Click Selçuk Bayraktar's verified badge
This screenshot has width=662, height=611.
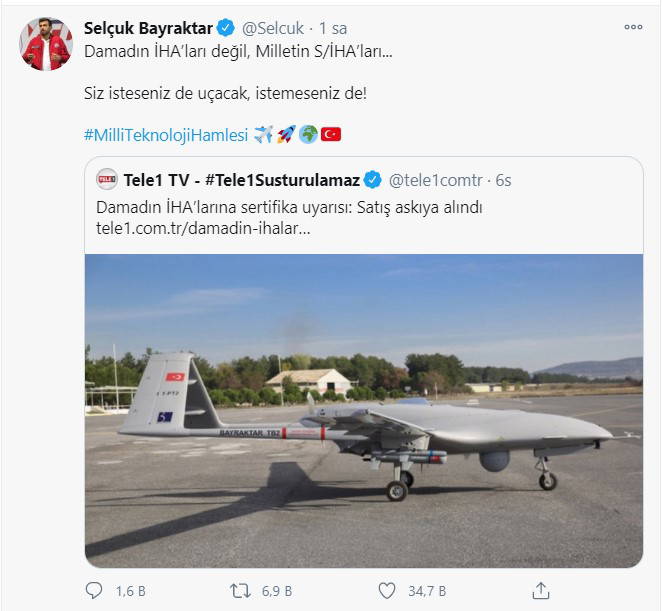[x=226, y=28]
